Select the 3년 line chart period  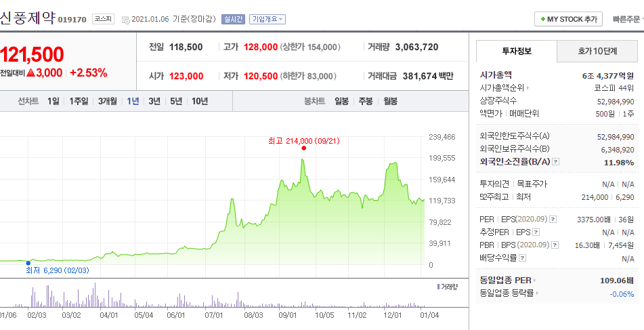pyautogui.click(x=154, y=101)
